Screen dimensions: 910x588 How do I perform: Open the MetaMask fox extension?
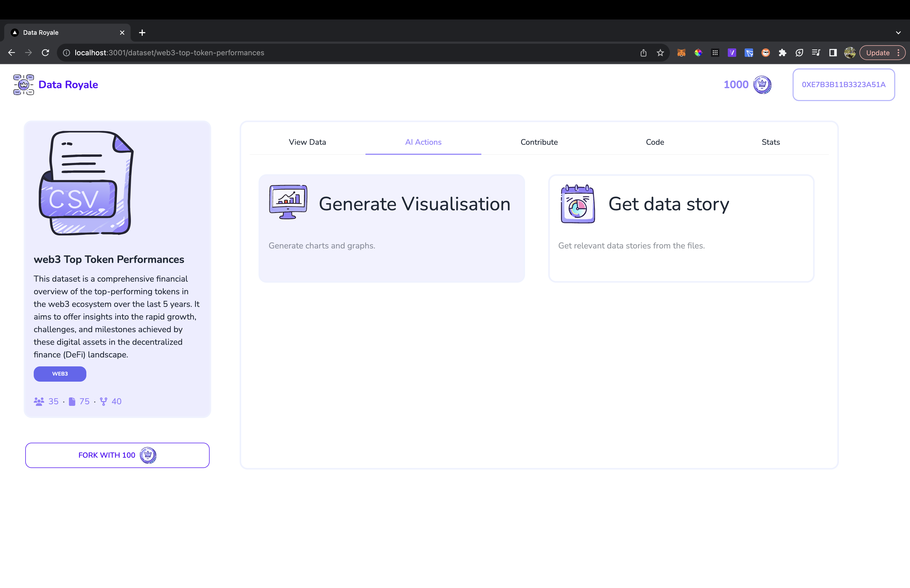coord(681,53)
